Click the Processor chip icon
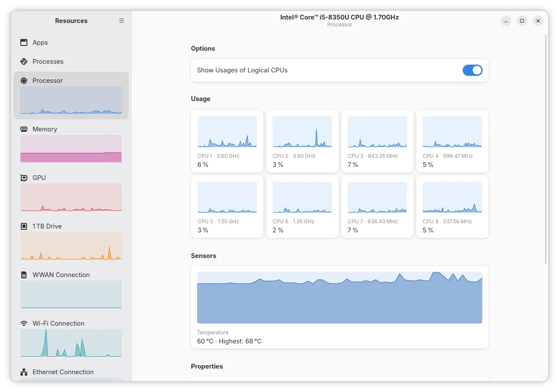Viewport: 559px width, 392px height. pos(24,81)
